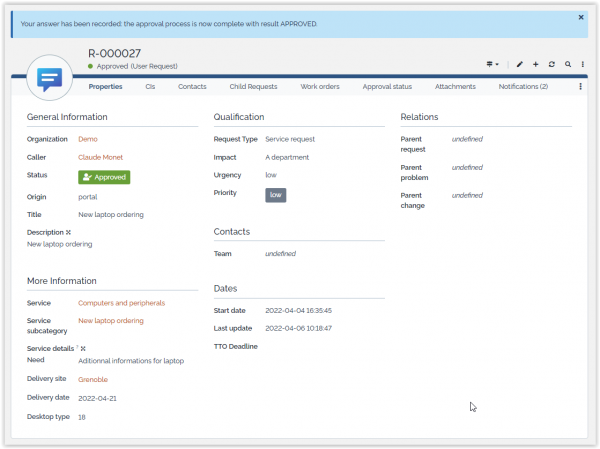Click the plus icon to create new
600x449 pixels.
point(535,64)
